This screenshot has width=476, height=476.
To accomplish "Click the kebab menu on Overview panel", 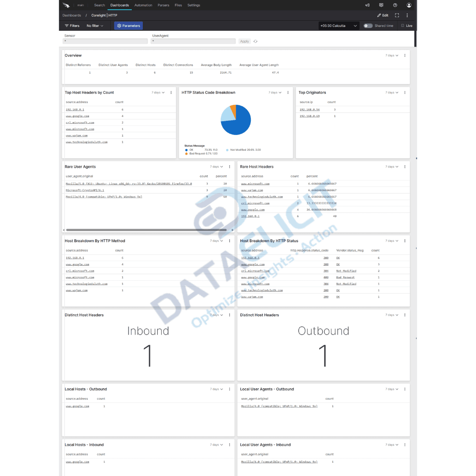I will (404, 55).
